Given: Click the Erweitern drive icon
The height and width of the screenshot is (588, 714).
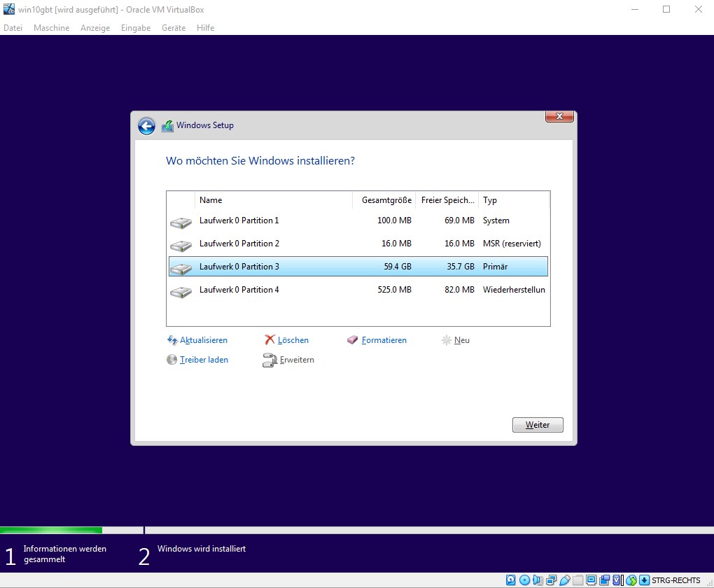Looking at the screenshot, I should tap(269, 360).
